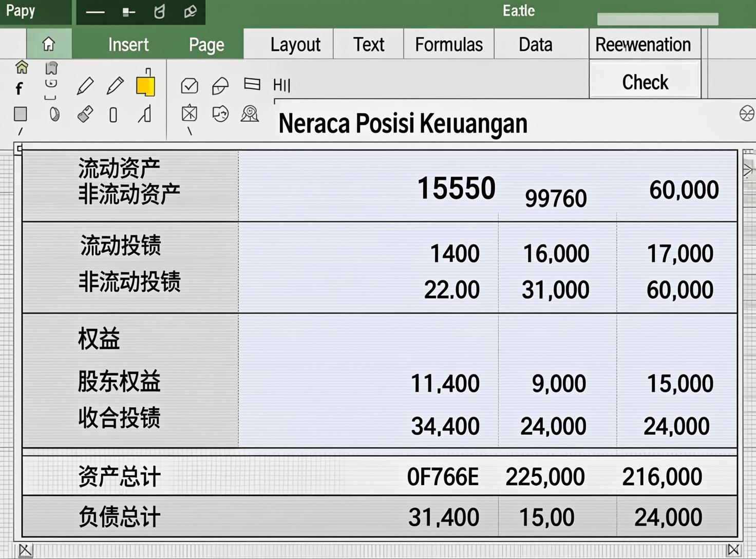Select cell with value 1400
The image size is (756, 559).
(x=455, y=254)
